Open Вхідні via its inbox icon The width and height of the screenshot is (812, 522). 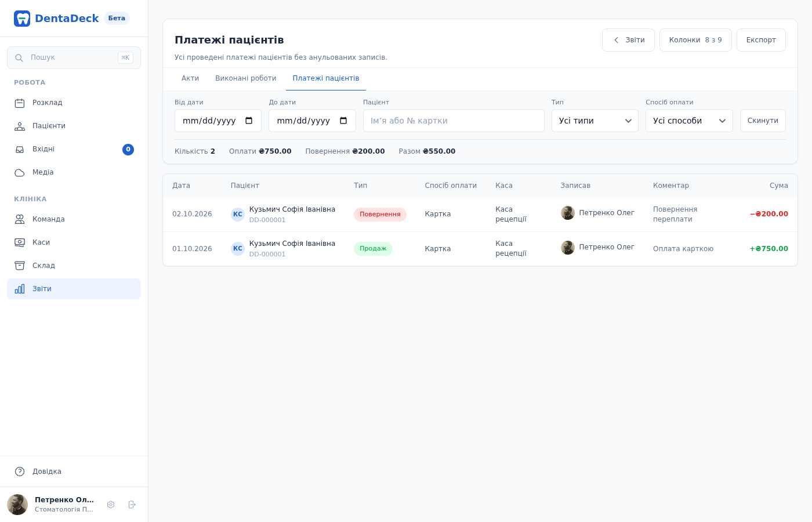coord(20,150)
